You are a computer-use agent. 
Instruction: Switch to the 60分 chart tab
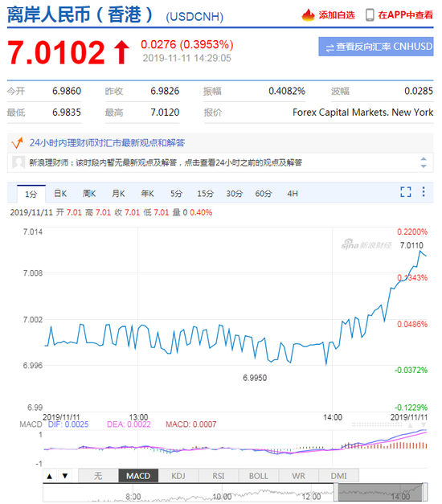click(264, 194)
